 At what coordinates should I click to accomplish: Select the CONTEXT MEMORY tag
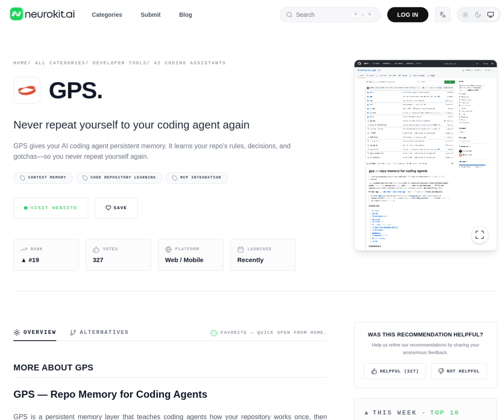43,178
